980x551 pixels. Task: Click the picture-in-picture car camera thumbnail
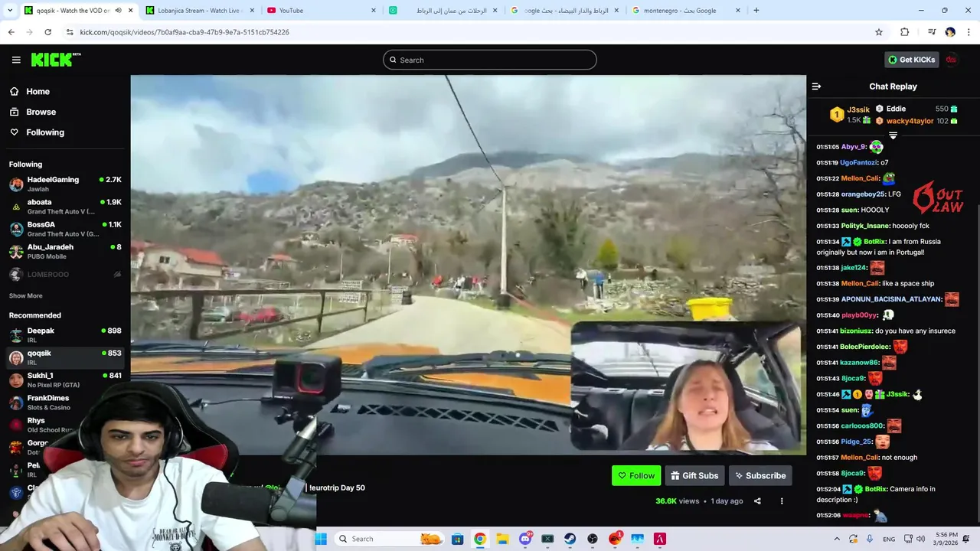point(686,386)
